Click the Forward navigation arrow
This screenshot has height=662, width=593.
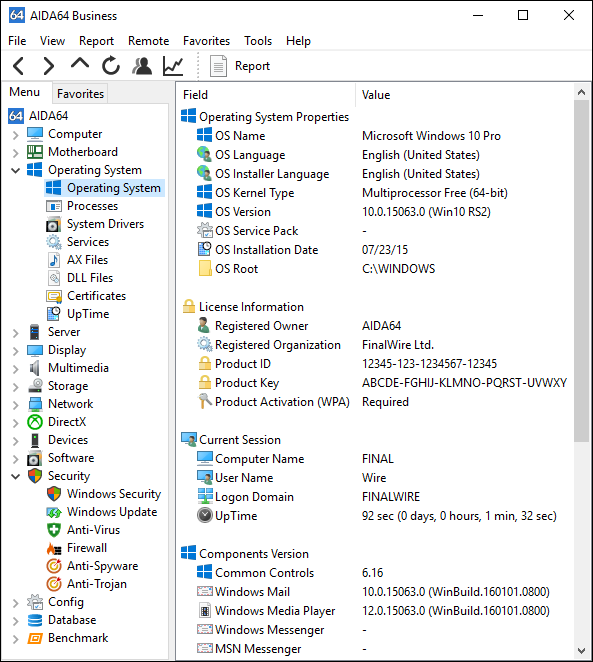tap(49, 66)
